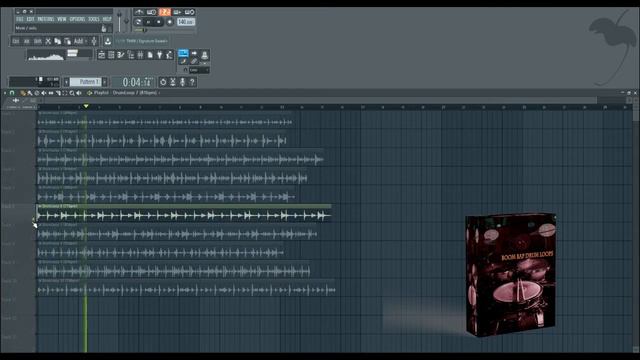Open the Piano roll view icon
Screen dimensions: 640x360
pyautogui.click(x=120, y=55)
